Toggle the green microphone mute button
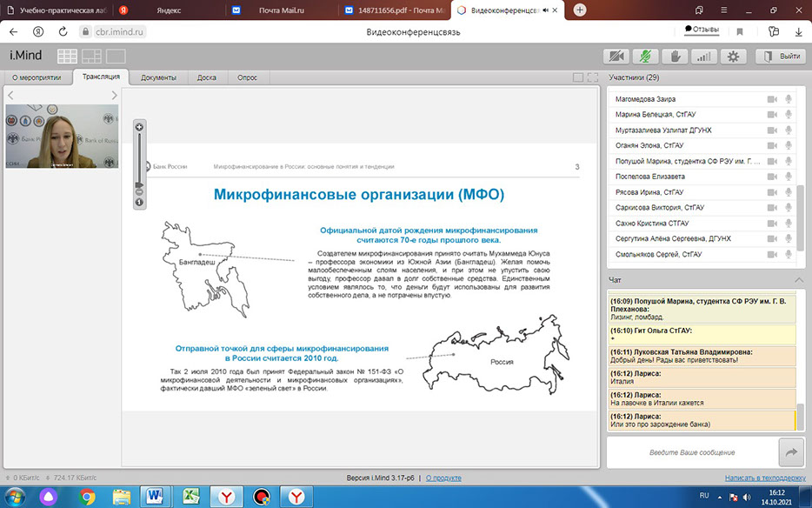The height and width of the screenshot is (508, 812). tap(646, 57)
